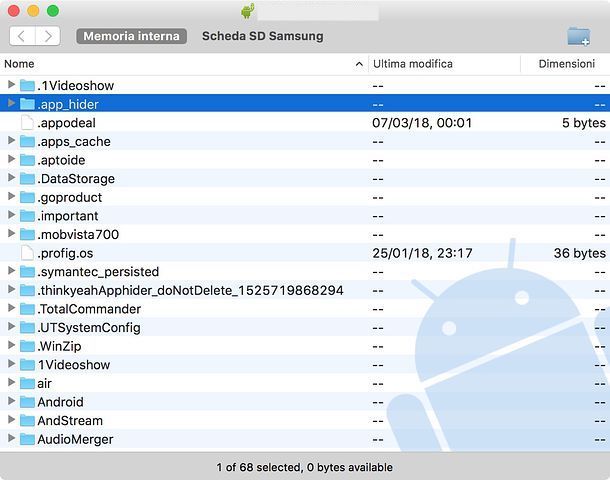Viewport: 610px width, 480px height.
Task: Expand the .UTSystemConfig folder triangle
Action: pos(11,327)
